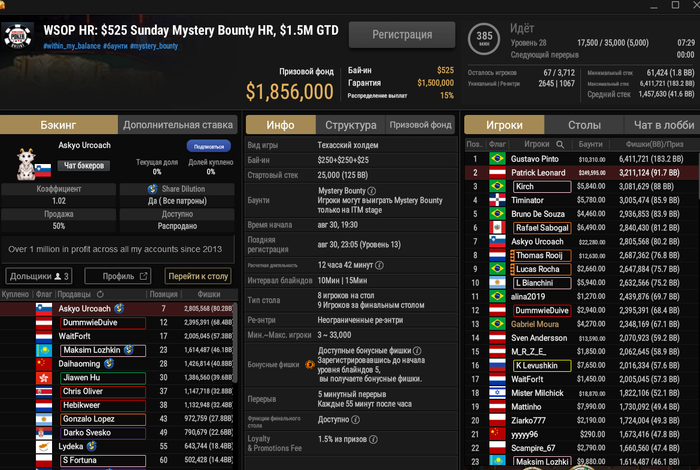Select yyyyy96 player row
The height and width of the screenshot is (470, 700).
point(580,434)
